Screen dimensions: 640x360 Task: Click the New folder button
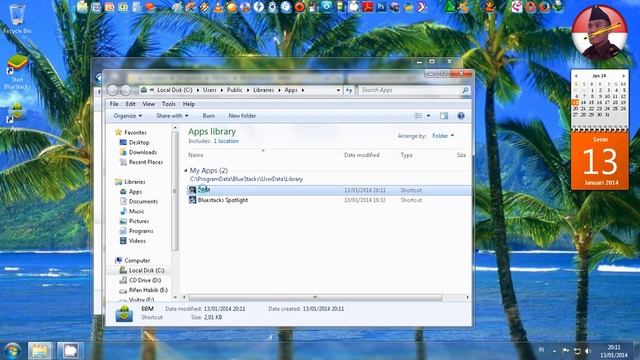click(x=242, y=116)
